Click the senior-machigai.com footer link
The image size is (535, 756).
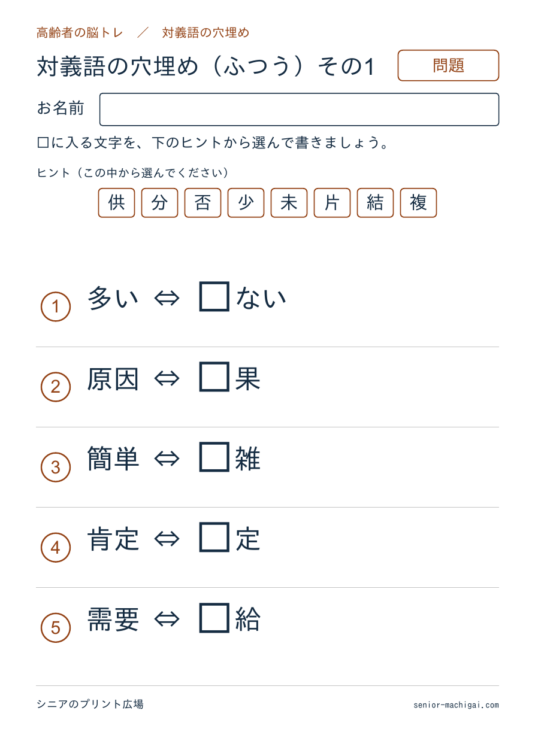(456, 705)
